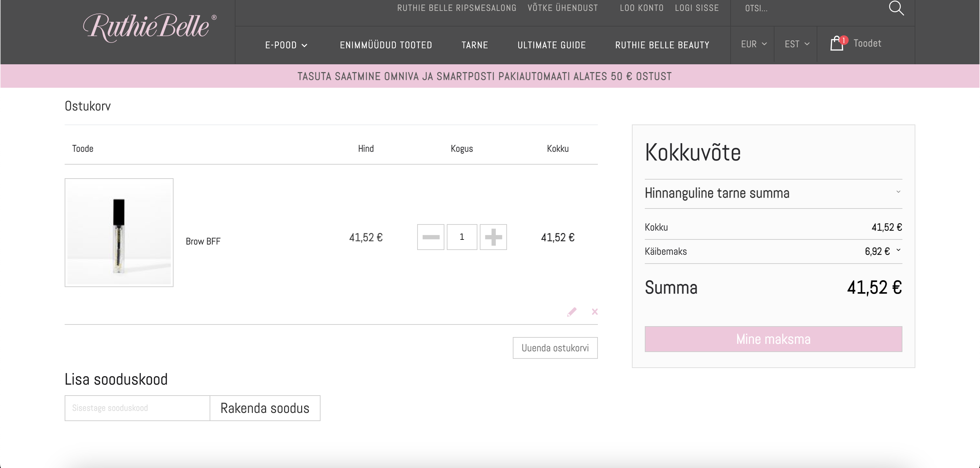Open the EST language selector
The width and height of the screenshot is (980, 468).
(797, 44)
